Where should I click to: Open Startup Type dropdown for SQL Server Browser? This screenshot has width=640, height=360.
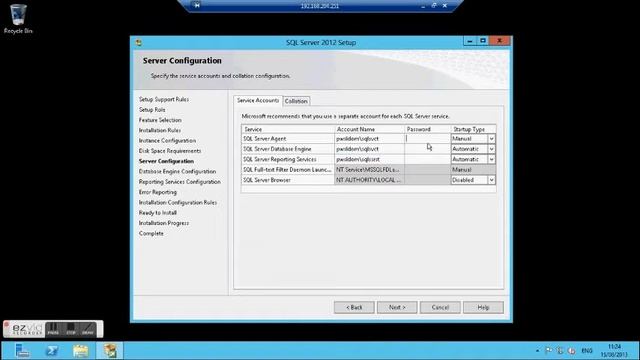(x=491, y=180)
